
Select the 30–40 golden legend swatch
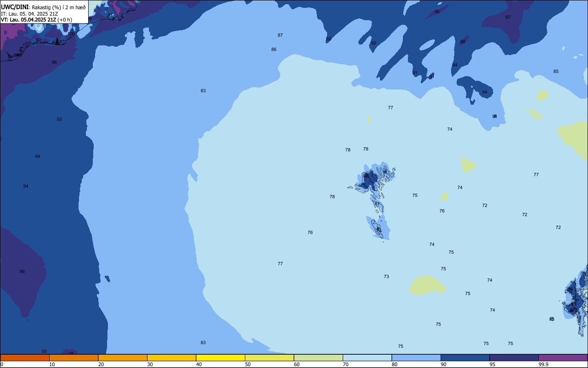tap(171, 357)
